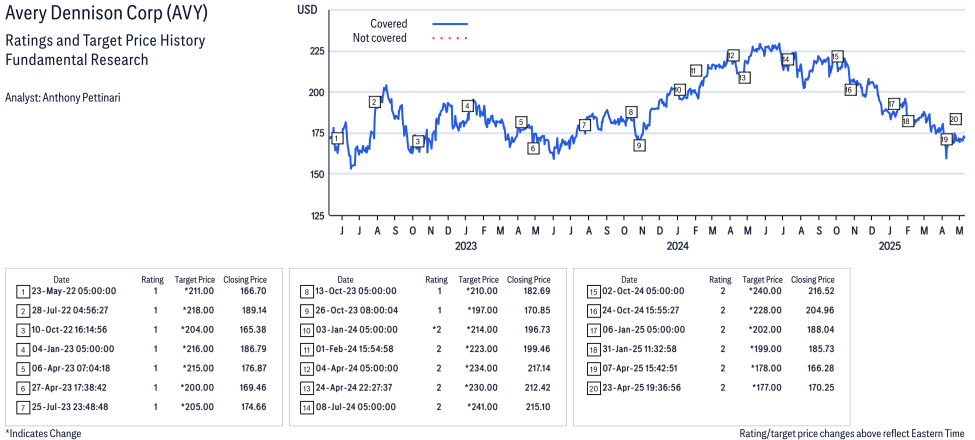The height and width of the screenshot is (440, 975).
Task: Click the USD axis unit label
Action: pyautogui.click(x=307, y=9)
